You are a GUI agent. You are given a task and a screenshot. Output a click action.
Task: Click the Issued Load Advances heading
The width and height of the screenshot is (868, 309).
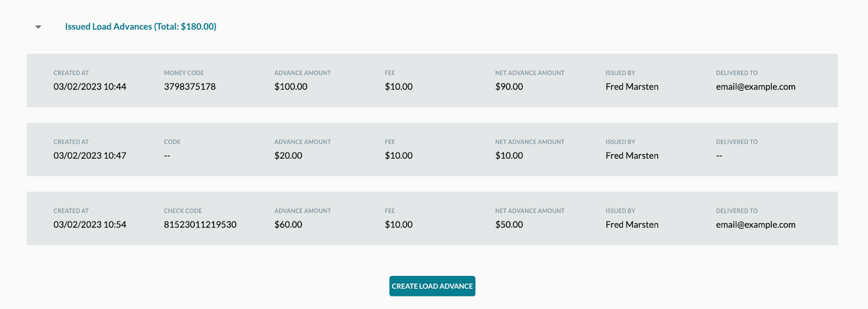pos(141,27)
